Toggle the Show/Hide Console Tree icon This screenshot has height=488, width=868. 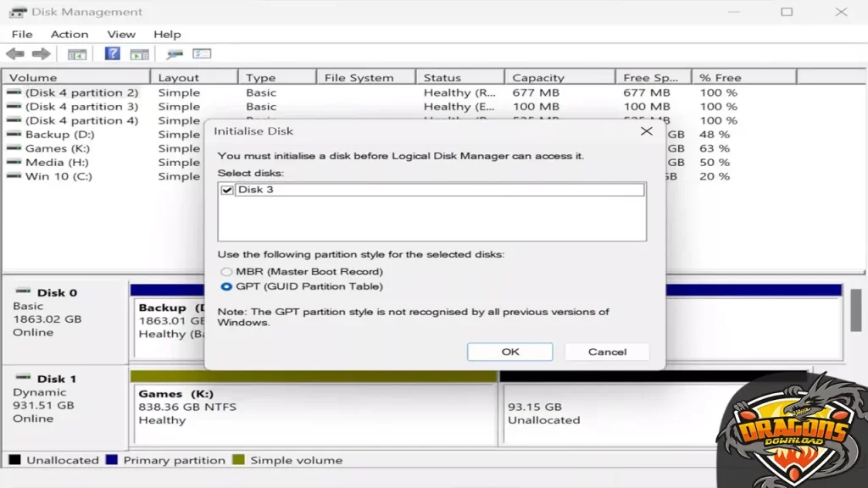click(77, 54)
